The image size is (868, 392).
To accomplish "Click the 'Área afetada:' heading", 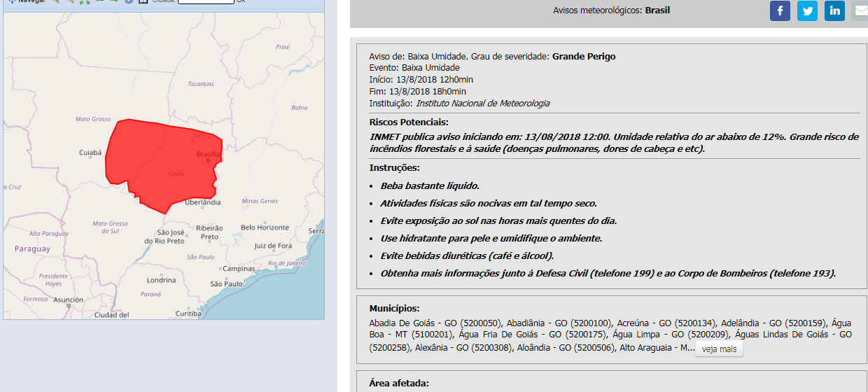I will tap(398, 384).
